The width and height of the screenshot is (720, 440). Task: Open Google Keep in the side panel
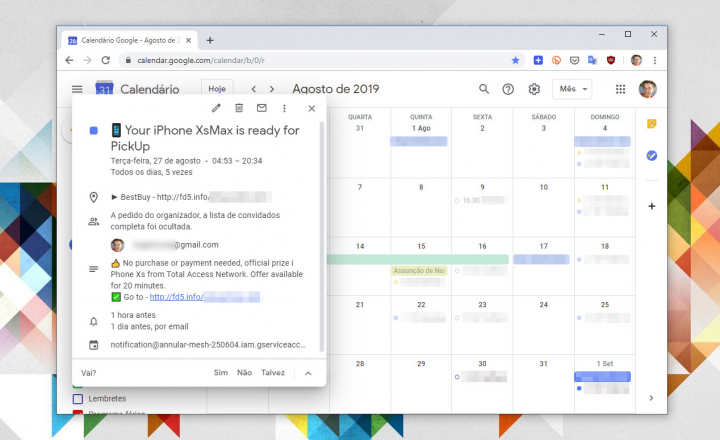(651, 124)
